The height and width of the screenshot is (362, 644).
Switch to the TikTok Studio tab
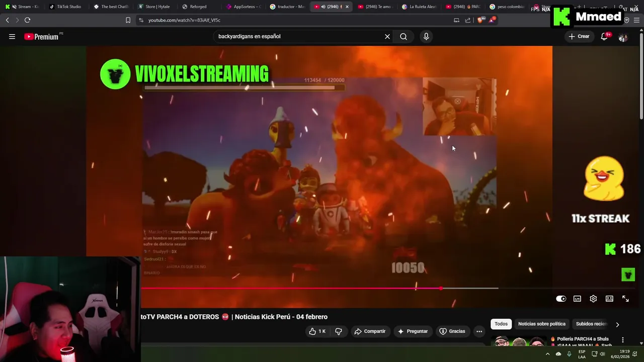[66, 7]
